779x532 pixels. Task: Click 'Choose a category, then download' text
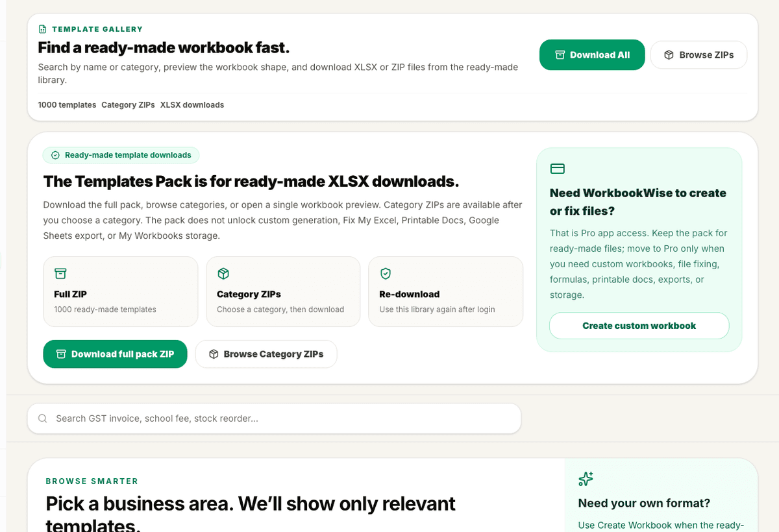[x=280, y=309]
